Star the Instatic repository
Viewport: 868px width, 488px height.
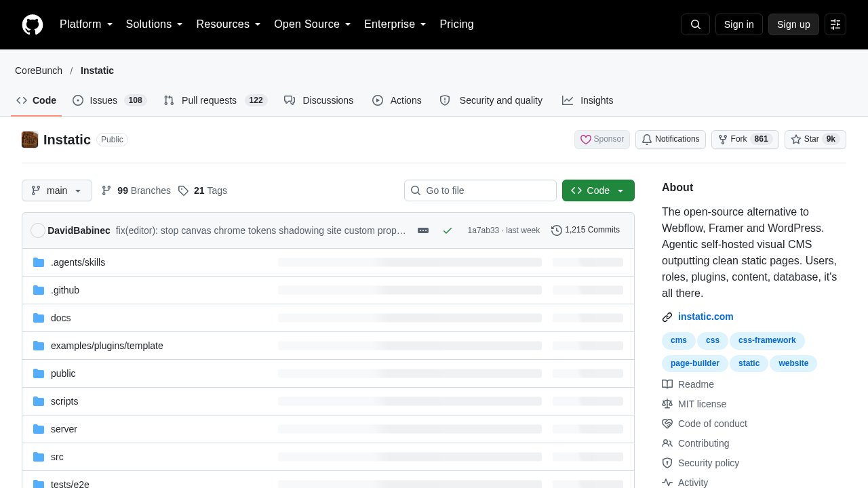(815, 140)
